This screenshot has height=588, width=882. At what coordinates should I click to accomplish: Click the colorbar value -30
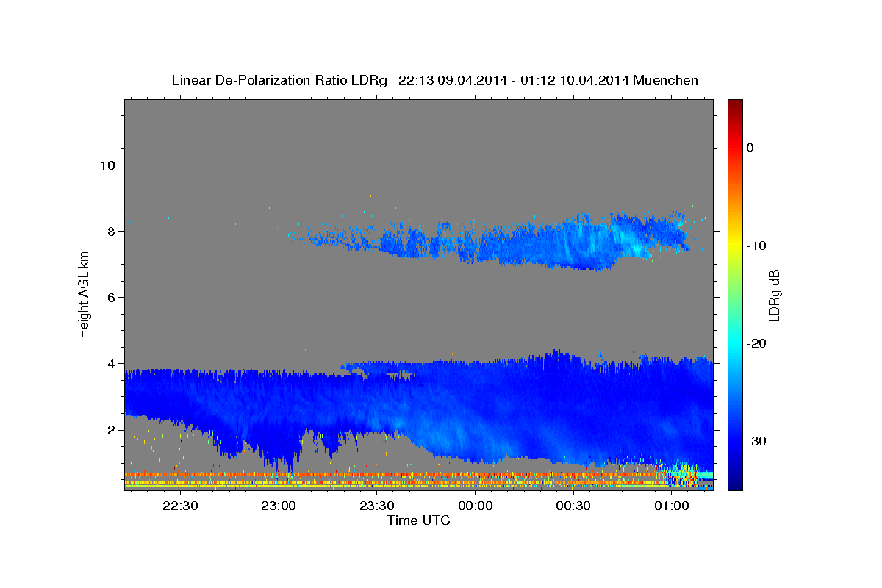[756, 441]
